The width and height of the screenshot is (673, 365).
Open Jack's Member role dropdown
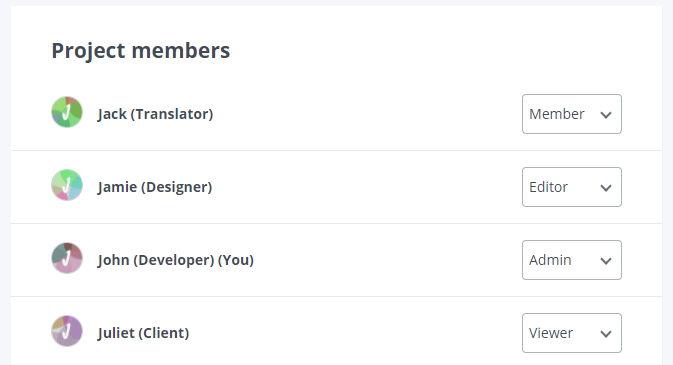click(572, 114)
